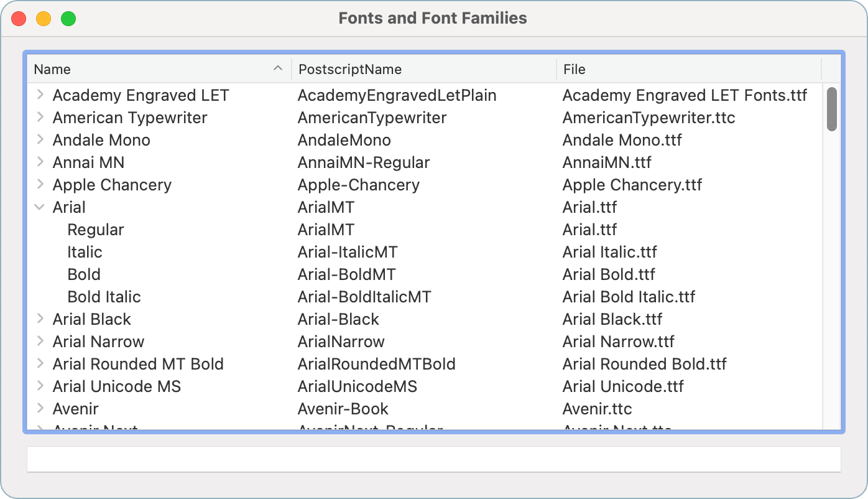Click the Arial Narrow.ttf file cell
The height and width of the screenshot is (499, 868).
pyautogui.click(x=619, y=342)
